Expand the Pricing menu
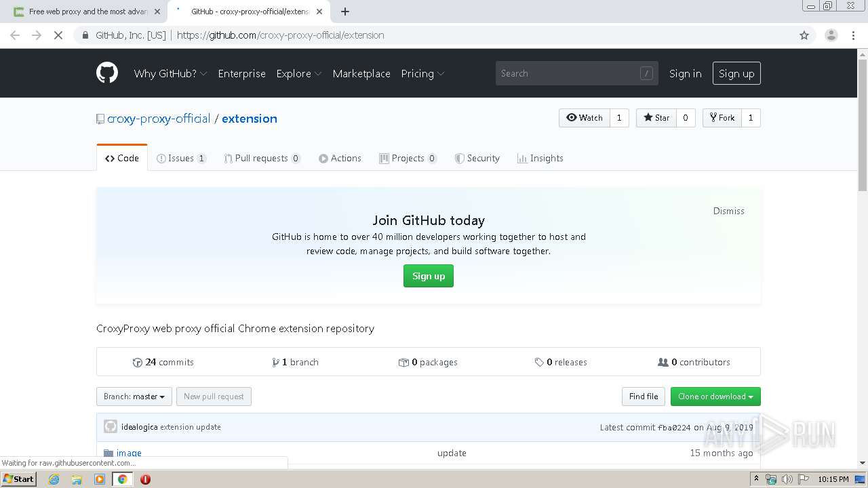 422,73
